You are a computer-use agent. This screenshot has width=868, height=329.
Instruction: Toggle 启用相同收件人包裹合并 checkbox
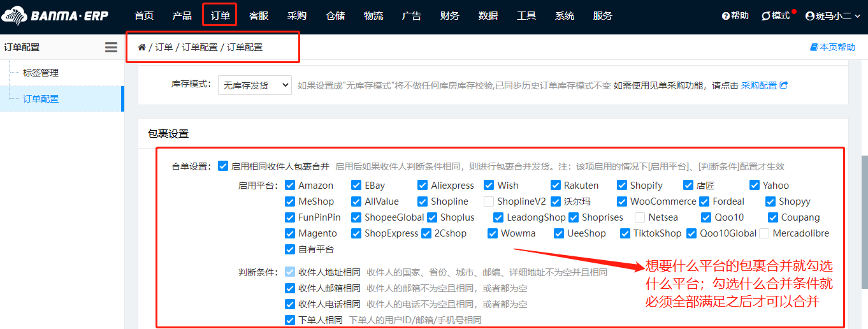click(223, 166)
